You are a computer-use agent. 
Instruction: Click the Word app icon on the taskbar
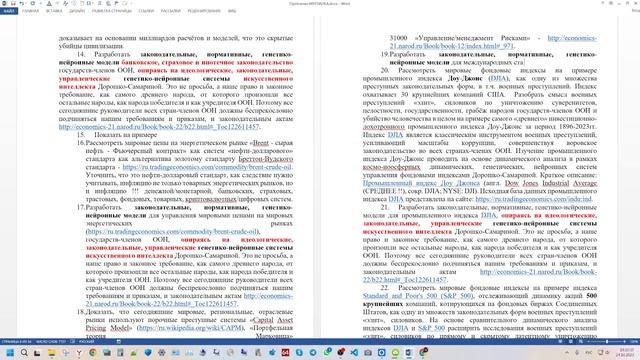point(409,353)
